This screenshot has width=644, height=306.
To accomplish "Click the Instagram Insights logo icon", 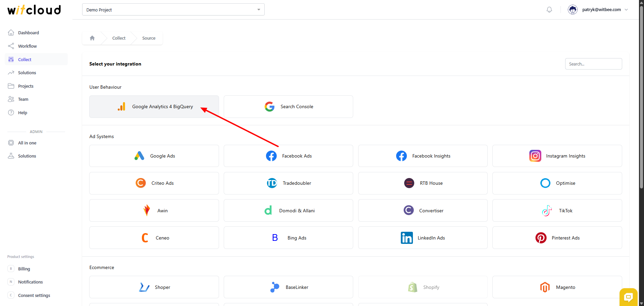I will (x=535, y=156).
